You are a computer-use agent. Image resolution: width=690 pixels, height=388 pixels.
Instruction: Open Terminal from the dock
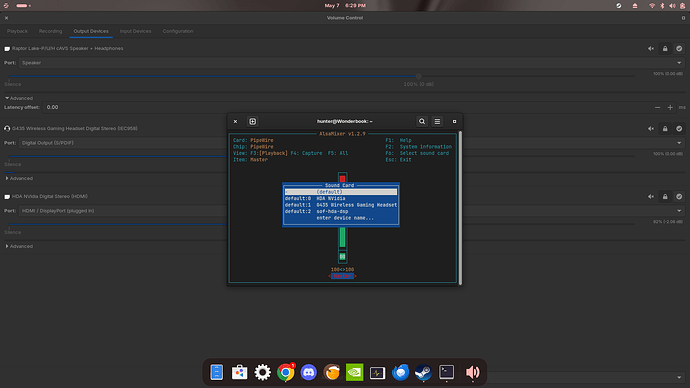(446, 372)
